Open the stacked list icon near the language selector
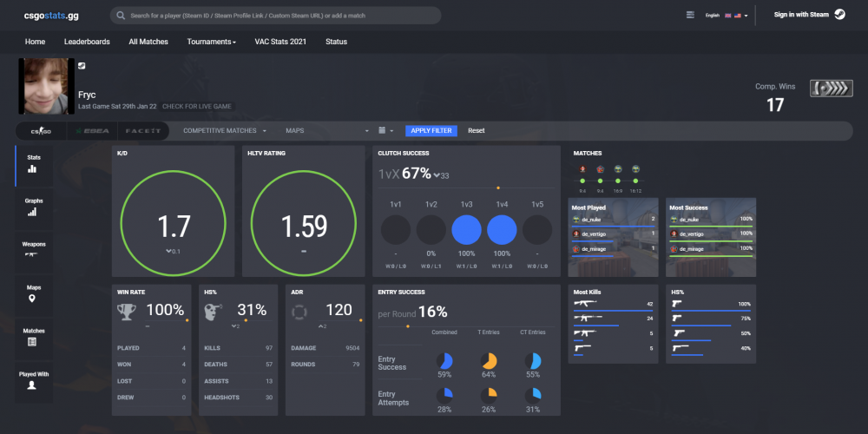This screenshot has width=868, height=434. tap(690, 15)
